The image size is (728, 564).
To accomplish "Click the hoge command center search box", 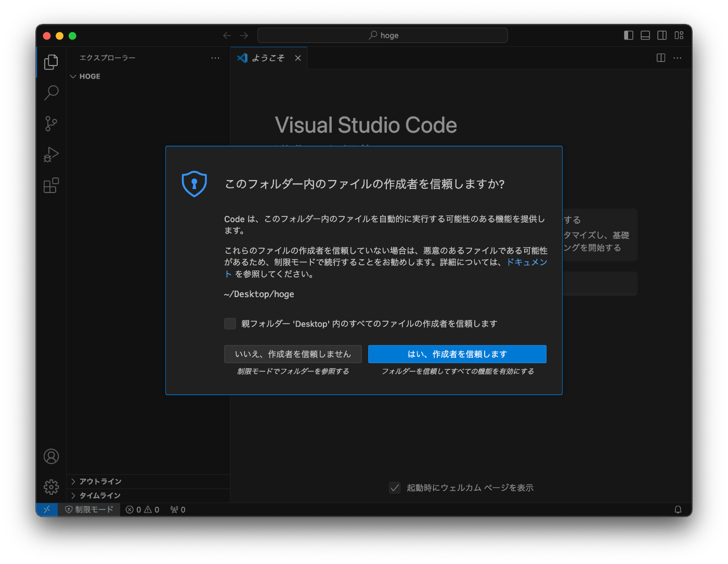I will click(x=383, y=35).
